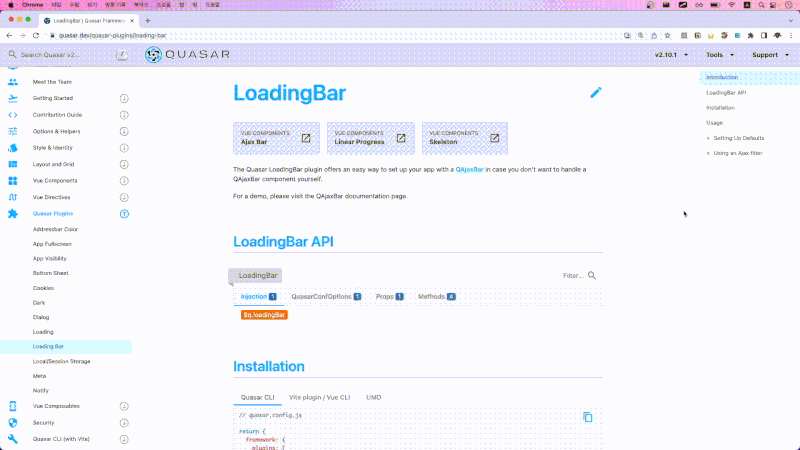Reload the page in Chrome

coord(36,35)
